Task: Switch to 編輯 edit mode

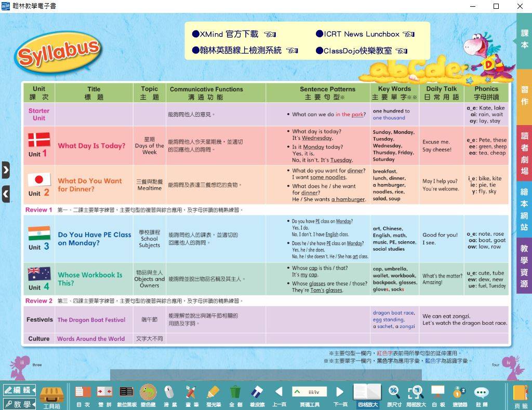Action: [19, 390]
